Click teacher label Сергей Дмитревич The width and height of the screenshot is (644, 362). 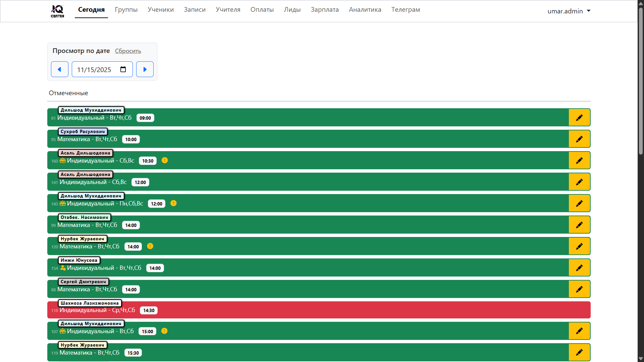click(83, 282)
